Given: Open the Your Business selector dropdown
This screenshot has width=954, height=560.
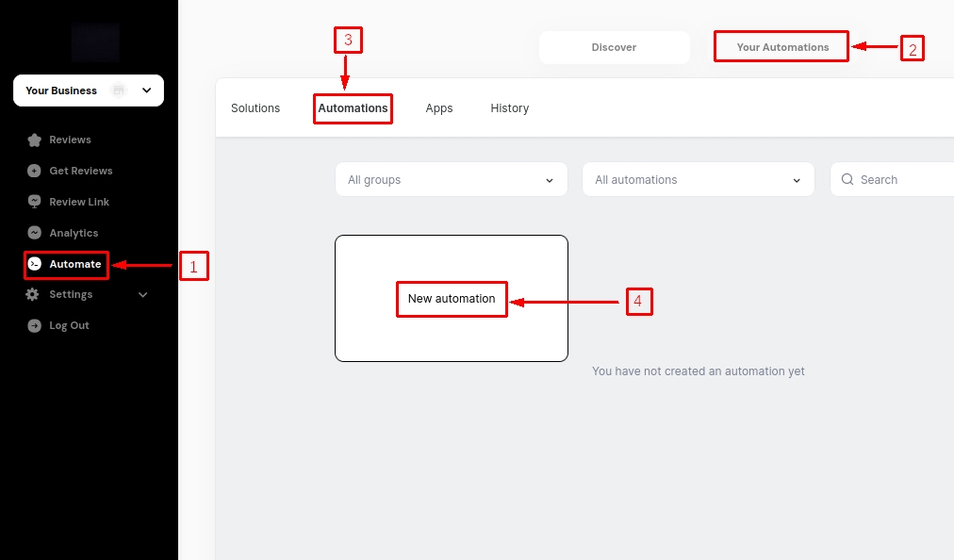Looking at the screenshot, I should point(146,91).
